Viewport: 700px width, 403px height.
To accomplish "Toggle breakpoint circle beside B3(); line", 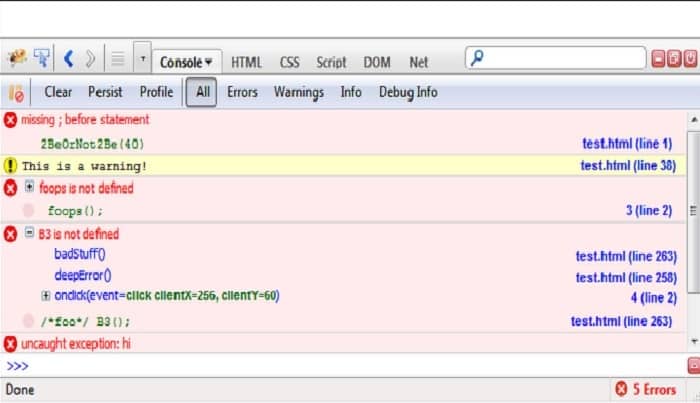I will [x=28, y=321].
